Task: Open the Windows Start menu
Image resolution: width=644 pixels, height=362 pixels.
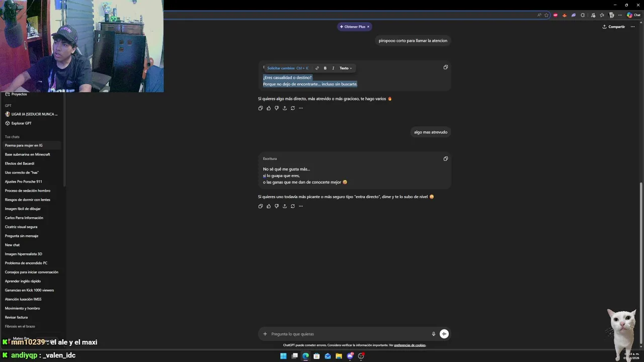Action: tap(283, 356)
